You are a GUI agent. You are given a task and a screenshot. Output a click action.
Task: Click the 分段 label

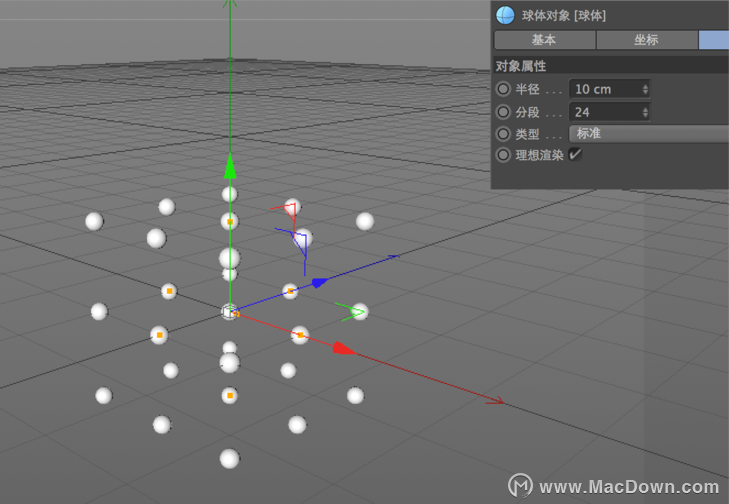coord(527,112)
